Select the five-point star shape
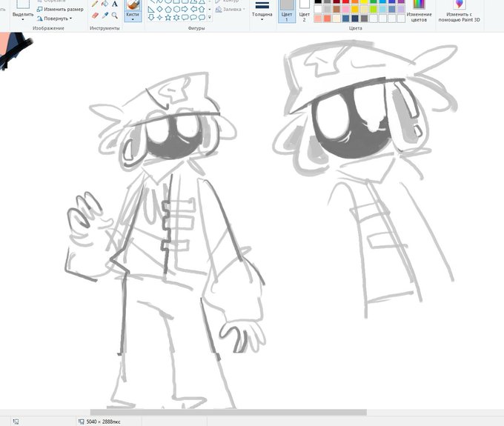504x426 pixels. tap(168, 17)
